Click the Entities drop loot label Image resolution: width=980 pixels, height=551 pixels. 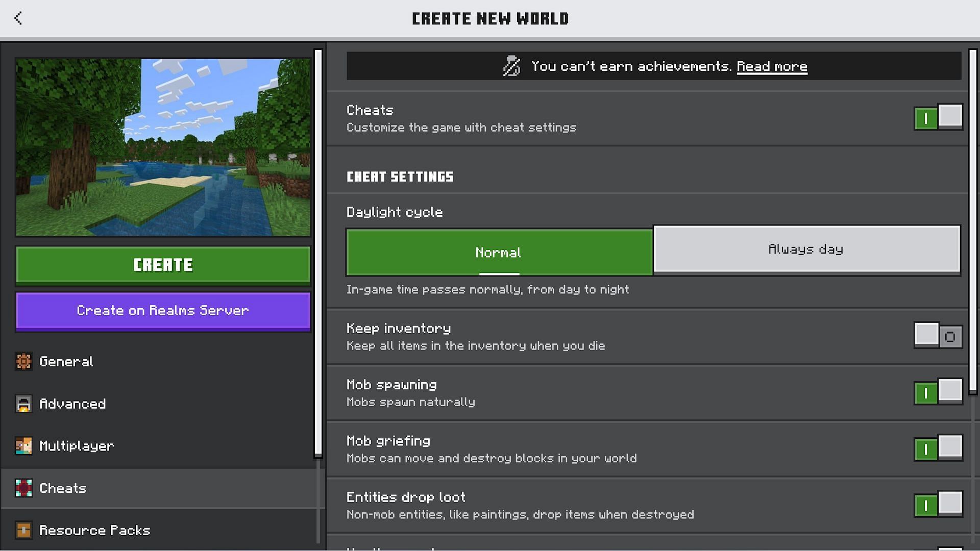406,497
